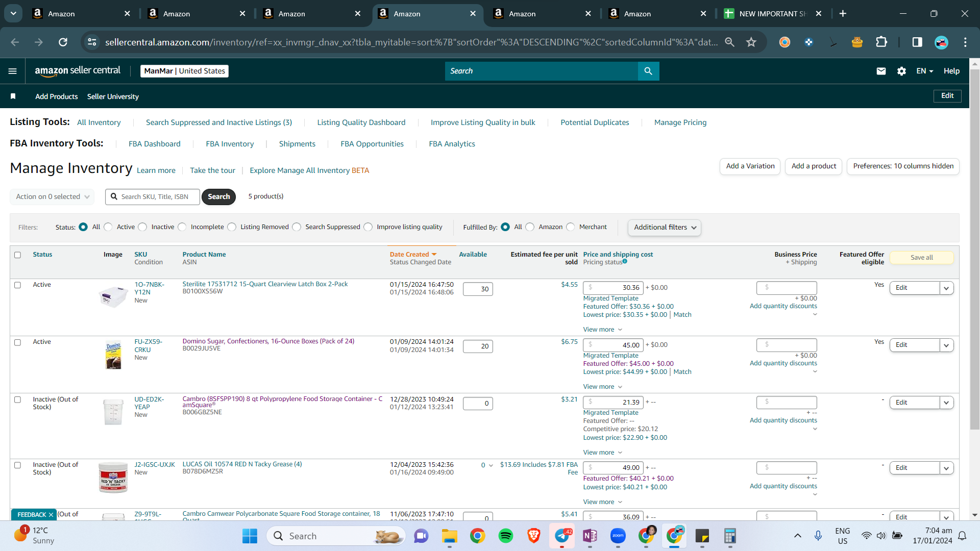Select the Sterilite Latch Box row checkbox
The width and height of the screenshot is (980, 551).
pos(17,285)
